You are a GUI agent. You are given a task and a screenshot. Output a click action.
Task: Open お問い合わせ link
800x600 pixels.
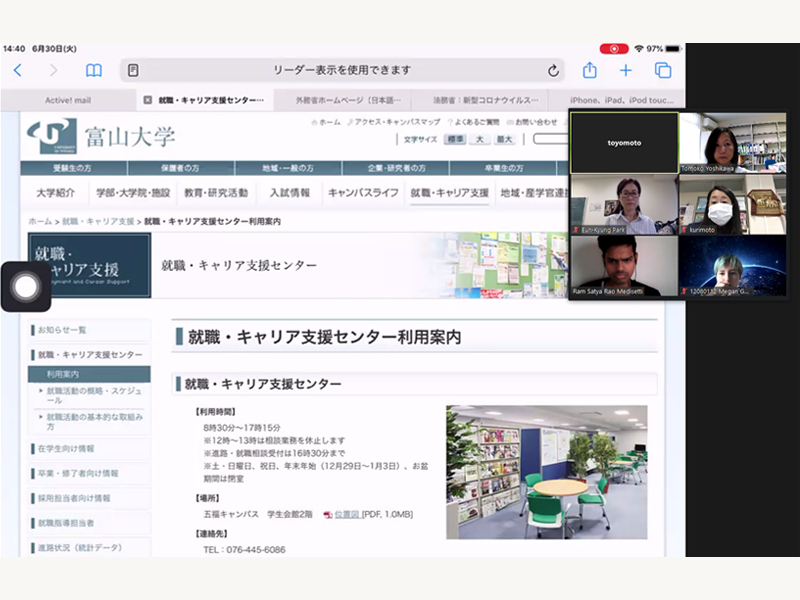coord(532,122)
